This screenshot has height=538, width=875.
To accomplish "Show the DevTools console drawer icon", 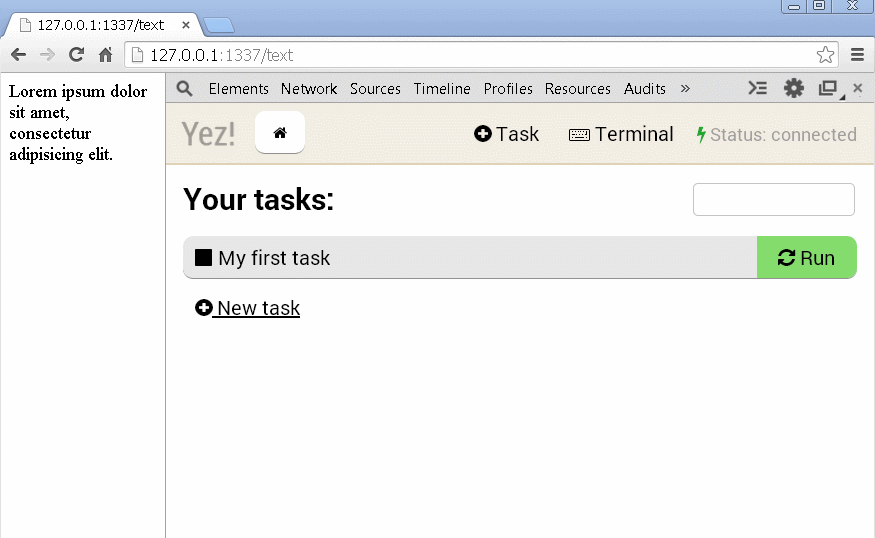I will (x=758, y=89).
